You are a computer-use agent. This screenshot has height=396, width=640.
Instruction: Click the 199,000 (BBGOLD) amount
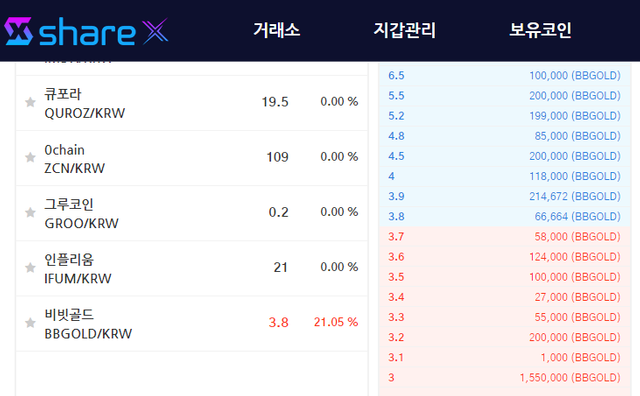(575, 116)
